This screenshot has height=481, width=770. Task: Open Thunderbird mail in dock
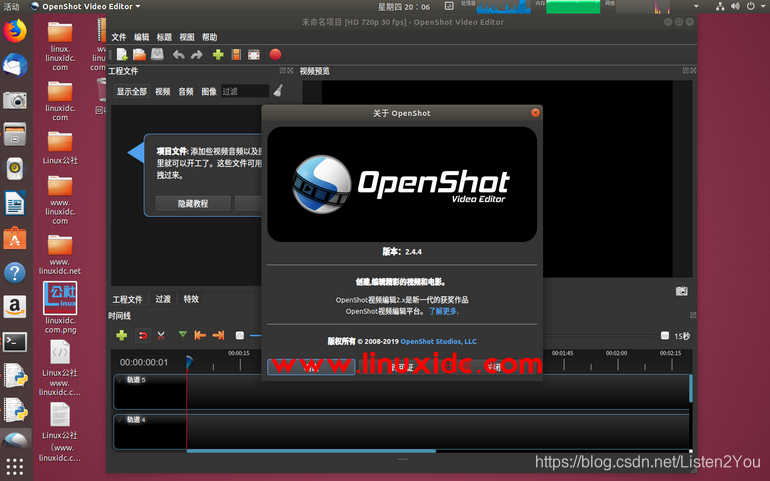tap(15, 65)
